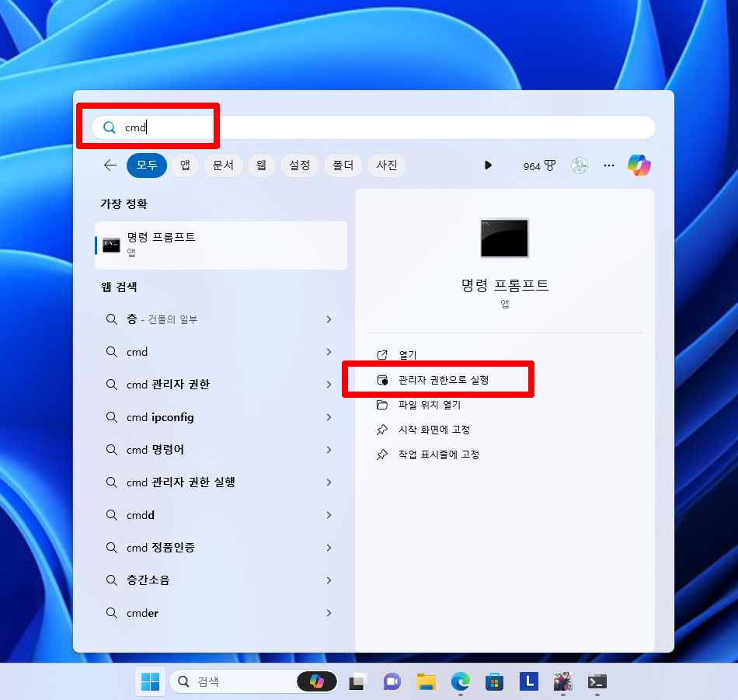This screenshot has width=738, height=700.
Task: Open the user account avatar
Action: (x=580, y=165)
